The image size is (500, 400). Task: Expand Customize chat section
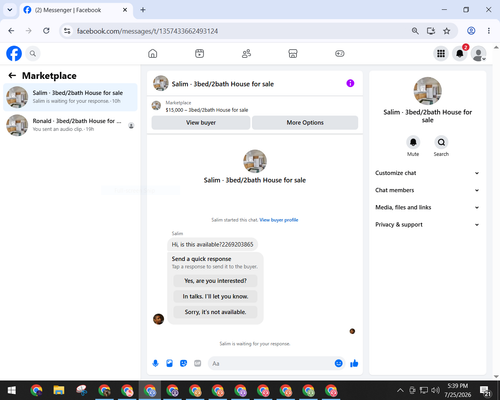tap(427, 173)
